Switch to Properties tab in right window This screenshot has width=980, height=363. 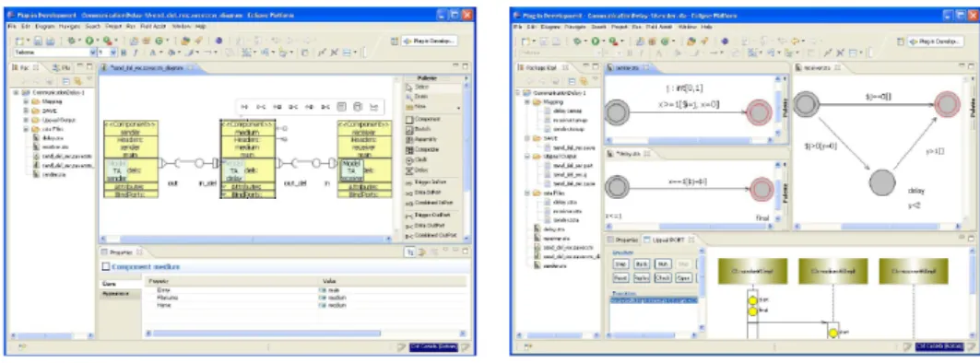622,240
